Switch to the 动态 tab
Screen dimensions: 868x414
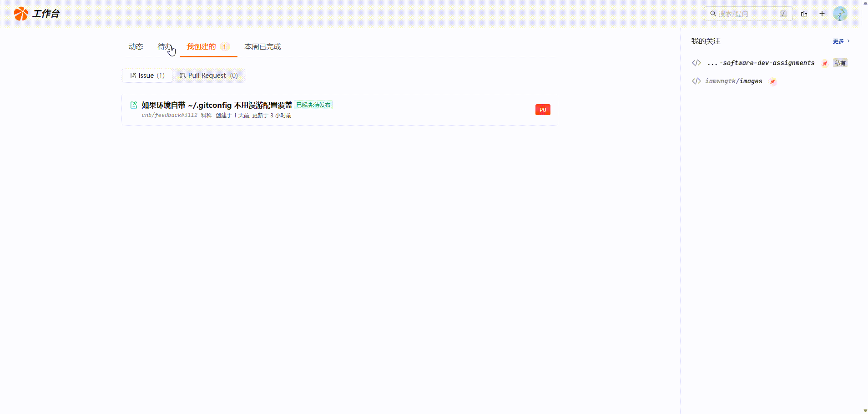point(136,46)
